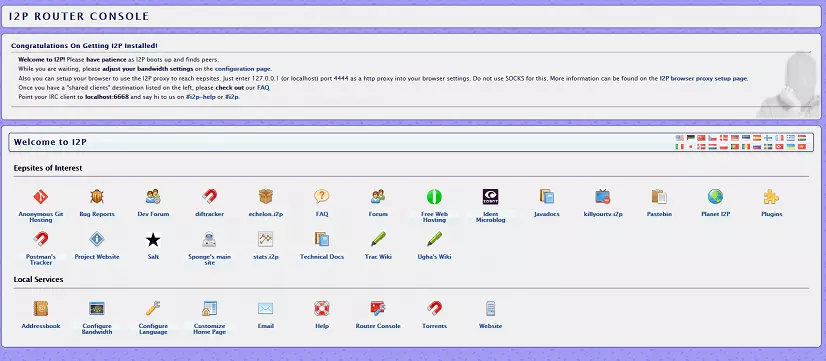Switch language with the United States flag
The image size is (826, 361).
point(680,138)
